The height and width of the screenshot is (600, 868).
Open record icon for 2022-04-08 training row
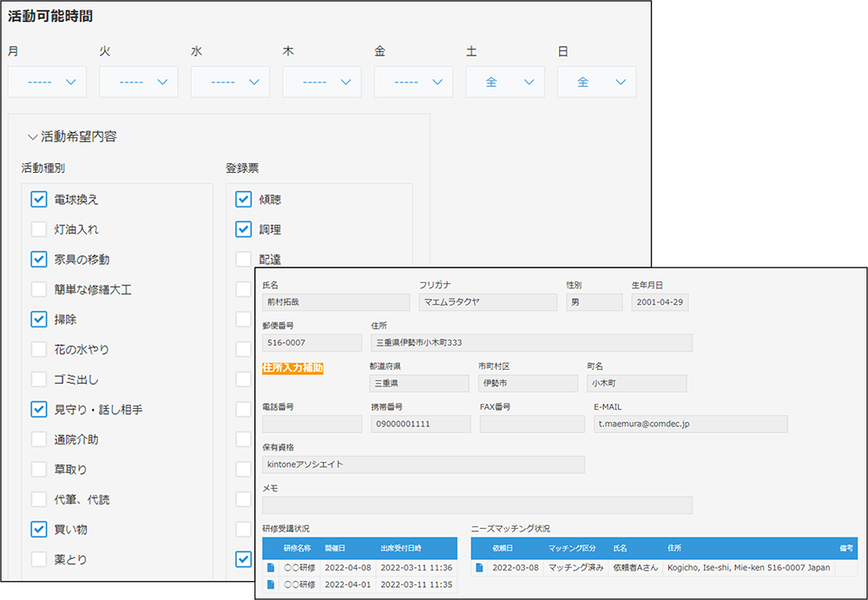click(x=270, y=568)
